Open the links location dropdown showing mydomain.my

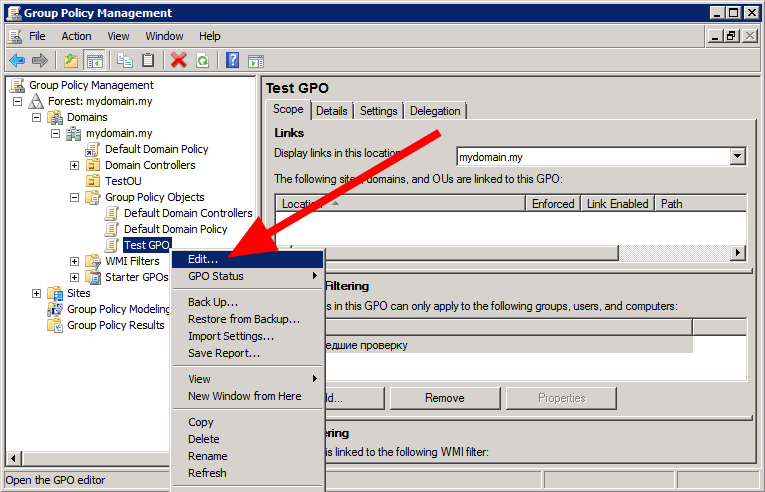click(x=738, y=156)
